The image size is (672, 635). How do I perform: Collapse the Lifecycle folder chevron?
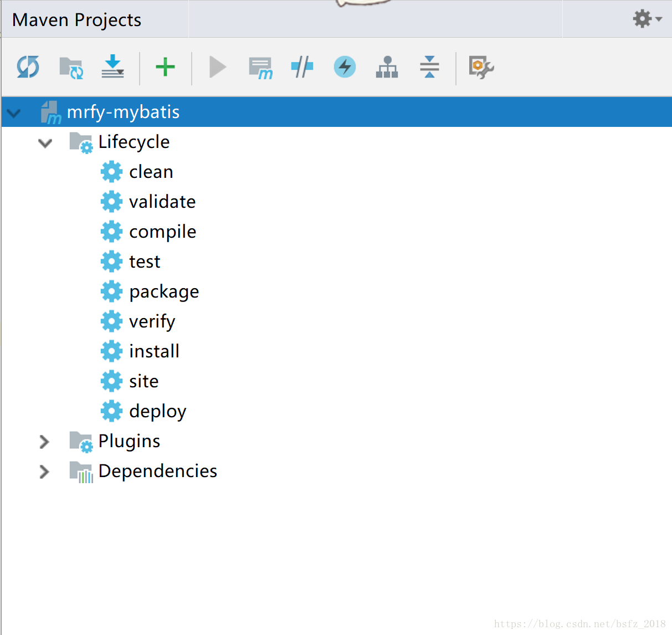(45, 143)
